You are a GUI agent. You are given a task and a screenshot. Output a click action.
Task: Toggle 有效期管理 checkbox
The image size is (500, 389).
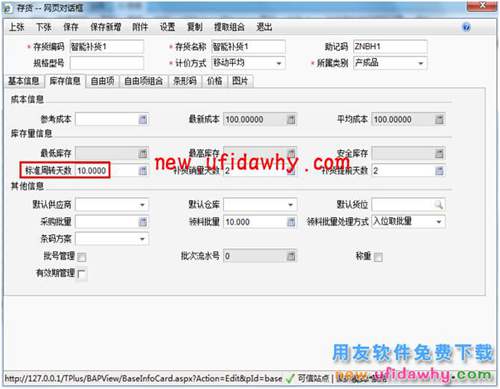pos(82,274)
